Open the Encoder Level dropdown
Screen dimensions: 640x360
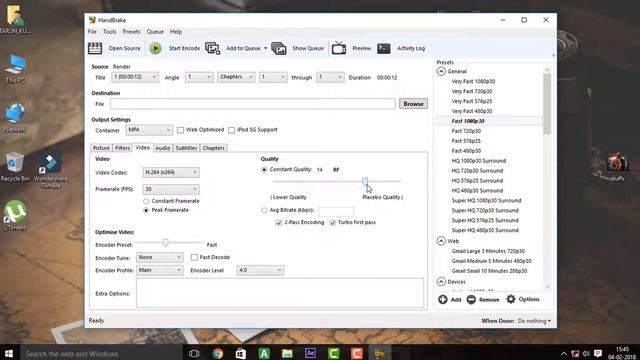pos(260,270)
